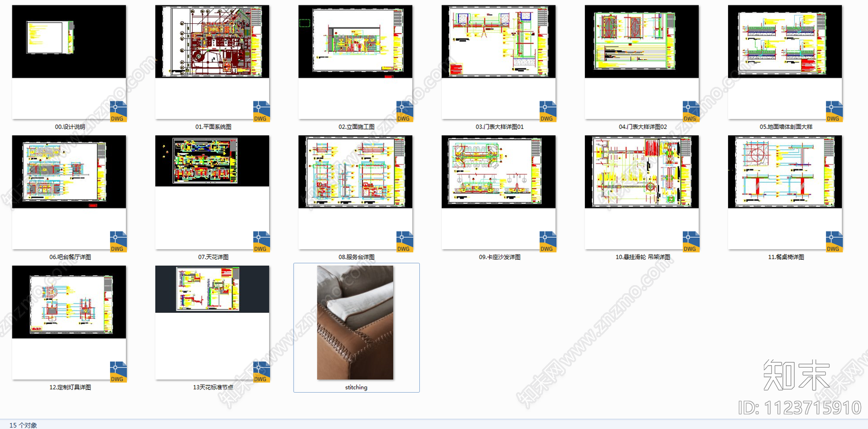Select the 07.天花详图 ceiling drawing preview
The height and width of the screenshot is (429, 868).
(x=212, y=161)
